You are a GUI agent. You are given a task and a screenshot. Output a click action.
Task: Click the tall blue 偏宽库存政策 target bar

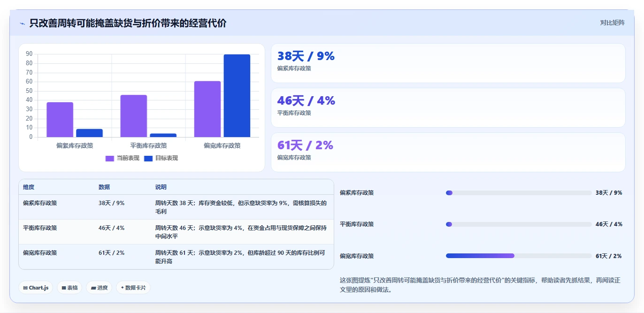[237, 96]
